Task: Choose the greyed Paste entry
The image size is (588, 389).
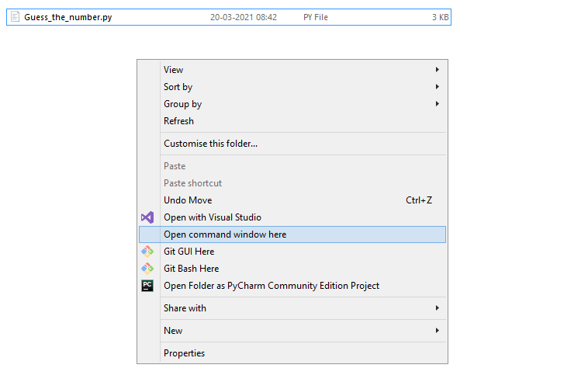Action: (x=292, y=166)
